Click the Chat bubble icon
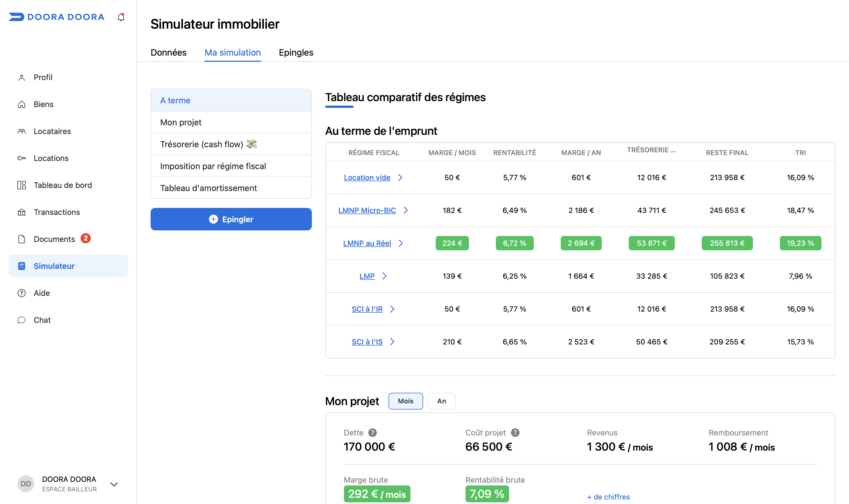Image resolution: width=849 pixels, height=504 pixels. coord(21,320)
